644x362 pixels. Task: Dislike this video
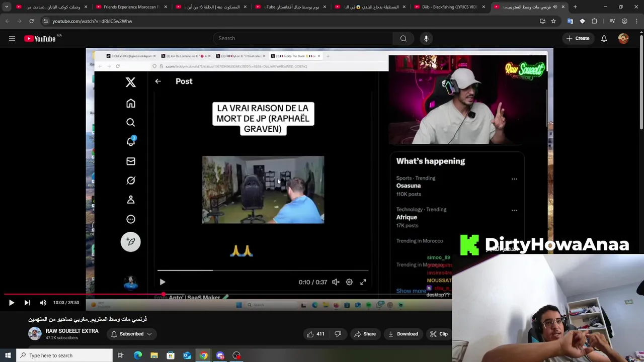point(338,334)
